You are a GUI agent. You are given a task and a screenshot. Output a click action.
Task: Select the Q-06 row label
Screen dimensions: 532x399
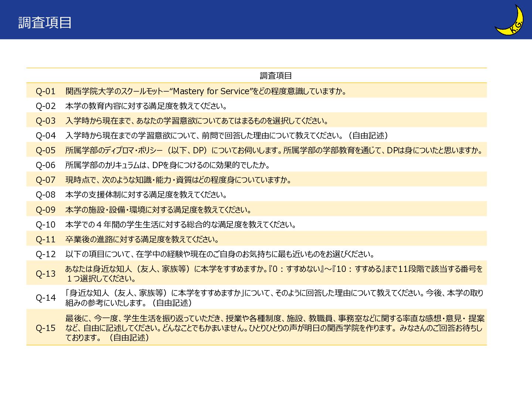(45, 165)
